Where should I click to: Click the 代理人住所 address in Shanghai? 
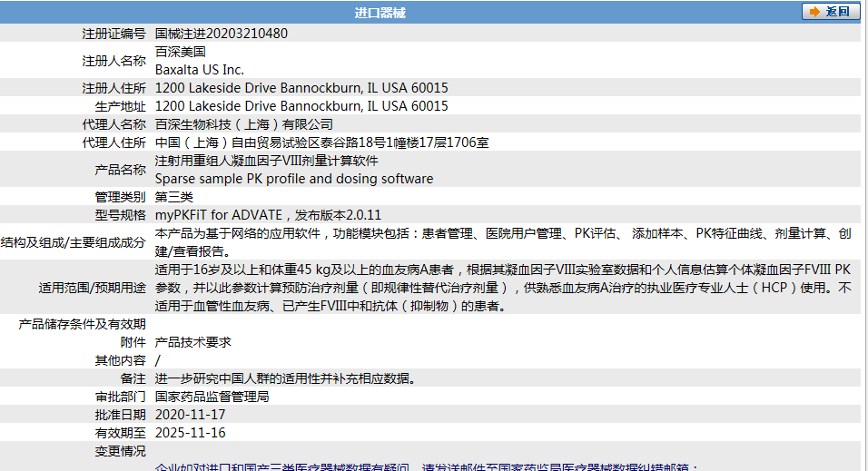pyautogui.click(x=322, y=142)
